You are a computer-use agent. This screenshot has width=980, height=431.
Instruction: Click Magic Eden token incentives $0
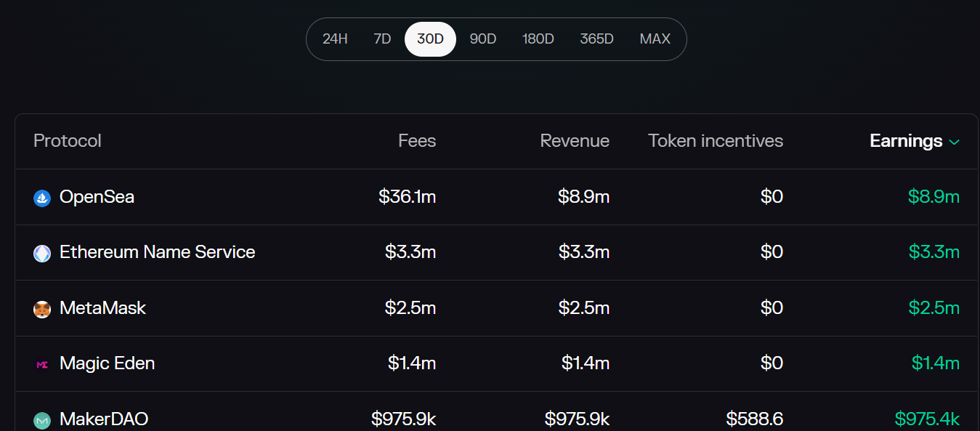point(772,363)
